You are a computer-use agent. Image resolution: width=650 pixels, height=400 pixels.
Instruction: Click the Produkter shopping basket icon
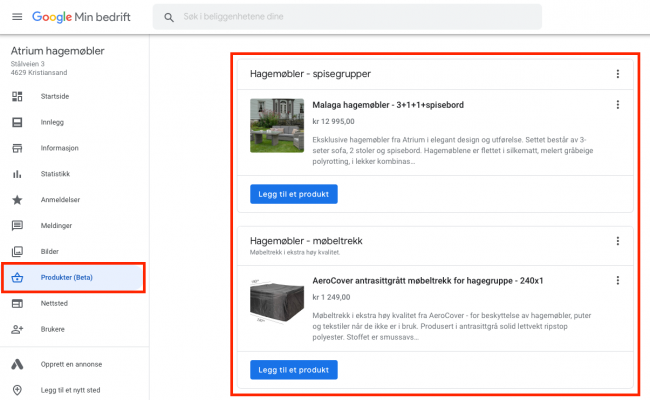pyautogui.click(x=17, y=277)
